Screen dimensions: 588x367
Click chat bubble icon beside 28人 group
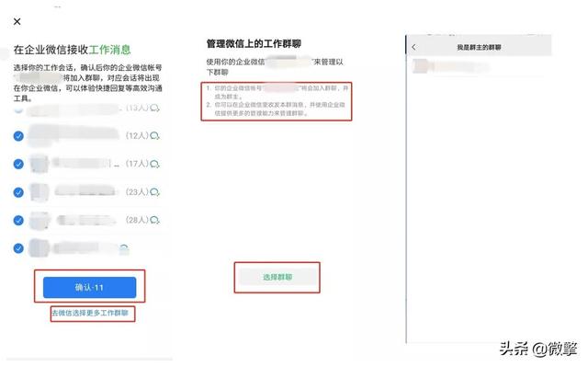click(x=155, y=220)
